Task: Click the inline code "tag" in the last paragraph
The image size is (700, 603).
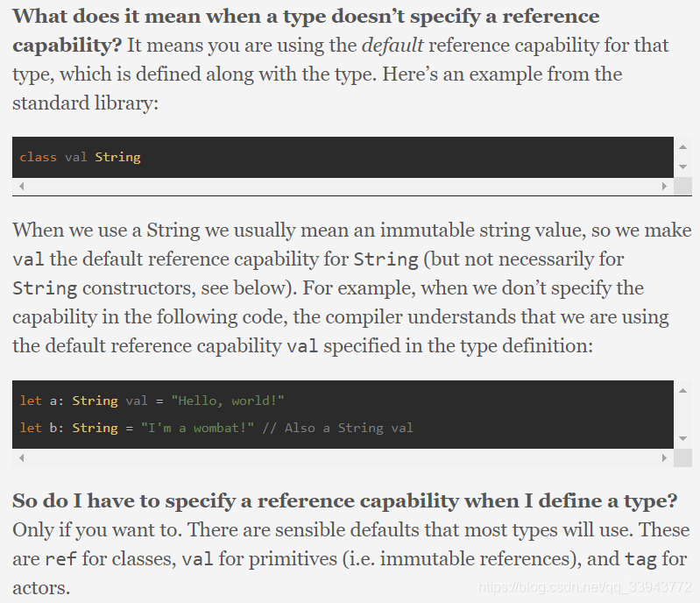Action: [x=640, y=559]
